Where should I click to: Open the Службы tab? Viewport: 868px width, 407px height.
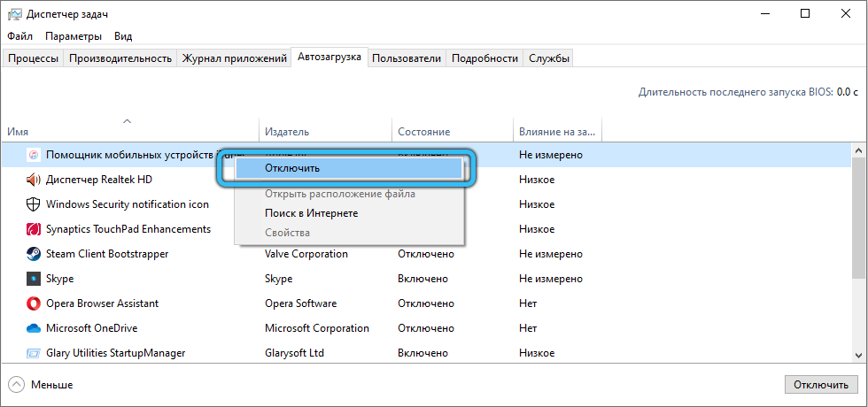pos(548,58)
